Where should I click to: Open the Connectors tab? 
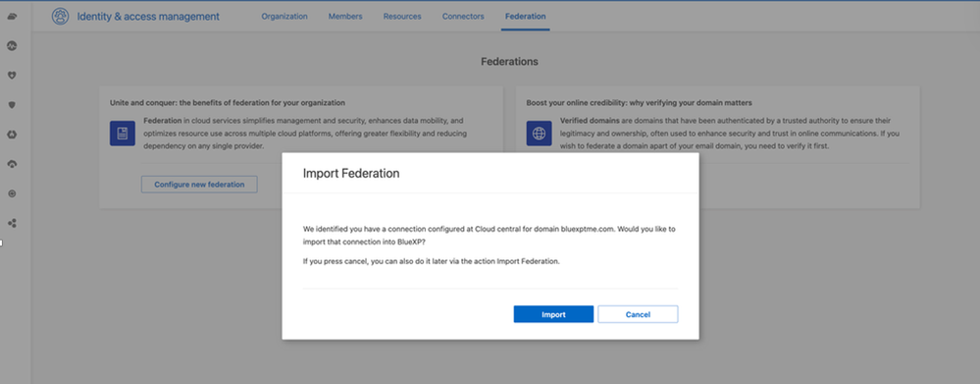463,17
